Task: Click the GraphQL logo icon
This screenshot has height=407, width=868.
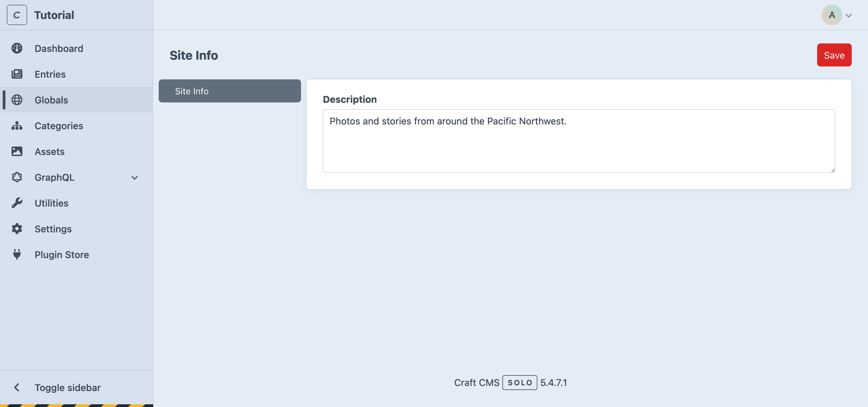Action: pyautogui.click(x=17, y=177)
